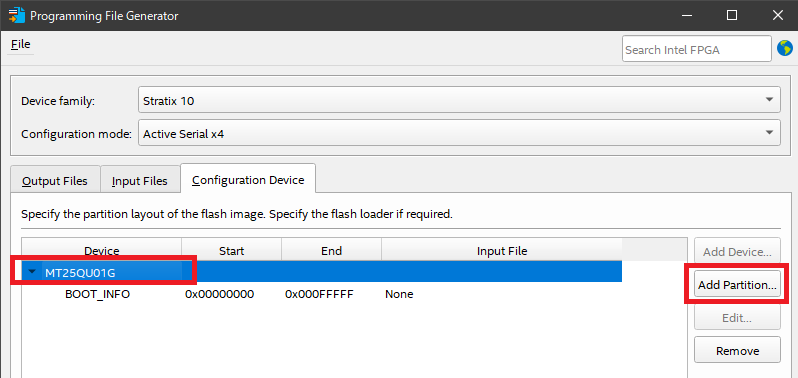The width and height of the screenshot is (798, 378).
Task: Close the Programming File Generator window
Action: click(x=777, y=15)
